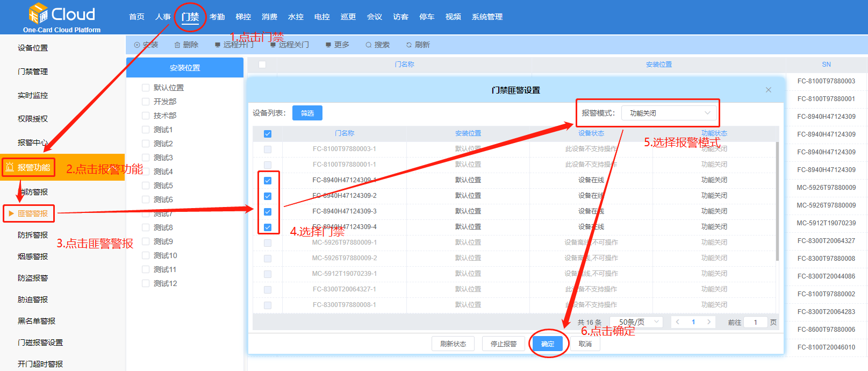Click the search (搜索) magnifier icon
This screenshot has height=371, width=868.
click(x=369, y=45)
